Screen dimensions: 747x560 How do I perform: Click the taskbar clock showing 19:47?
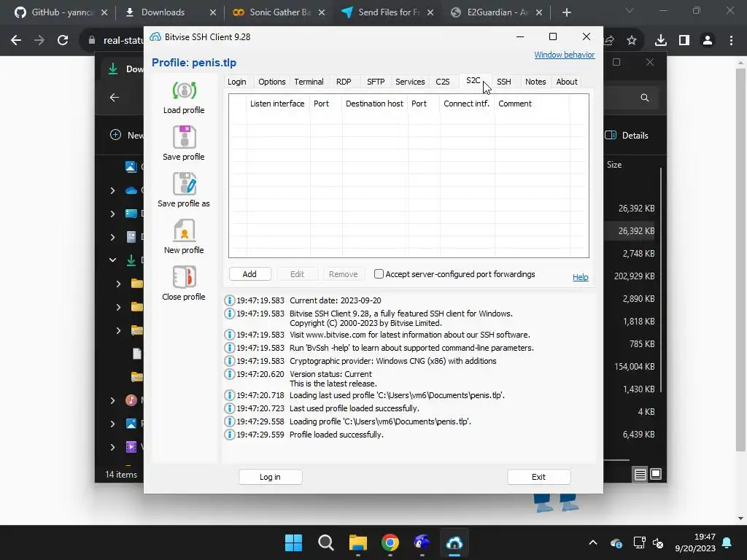(695, 542)
